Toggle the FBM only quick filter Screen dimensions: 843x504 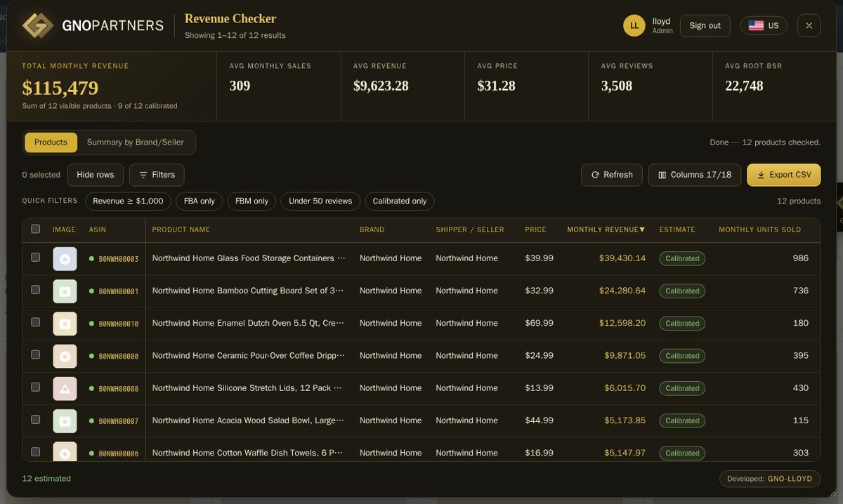click(251, 201)
